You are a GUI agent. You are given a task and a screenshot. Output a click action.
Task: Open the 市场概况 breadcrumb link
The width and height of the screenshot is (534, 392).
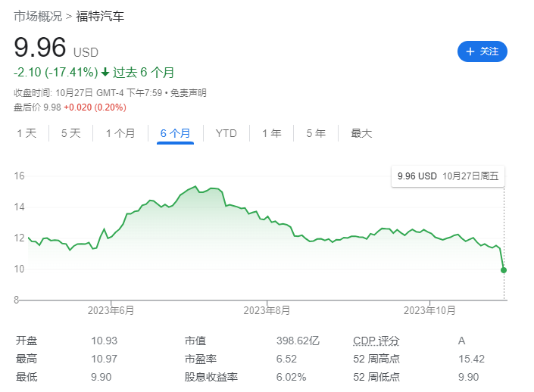pos(38,17)
